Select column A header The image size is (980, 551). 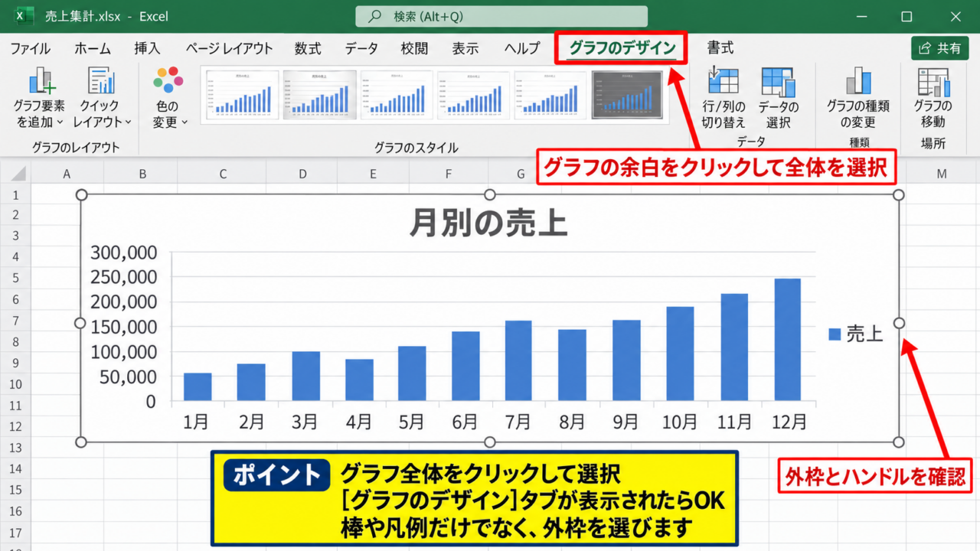(67, 174)
